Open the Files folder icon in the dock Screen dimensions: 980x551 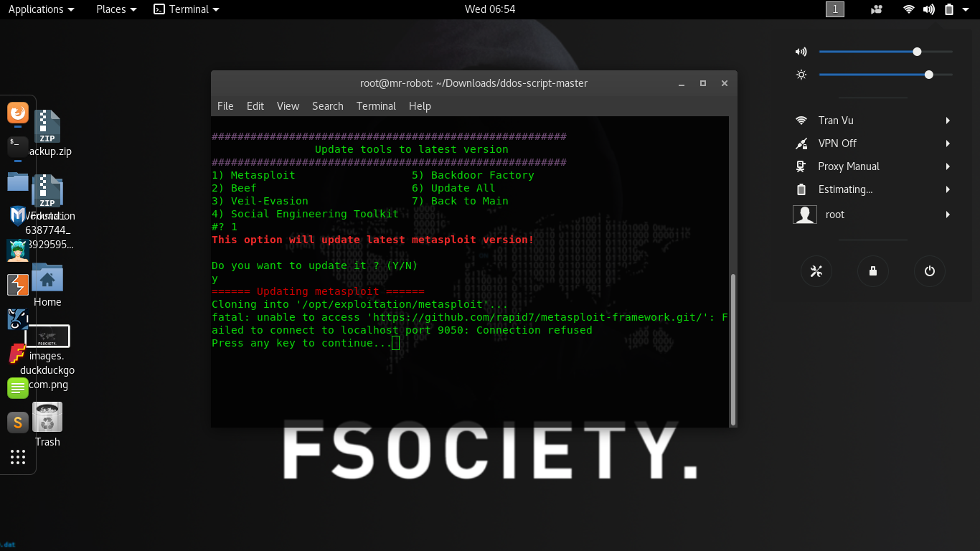[18, 181]
